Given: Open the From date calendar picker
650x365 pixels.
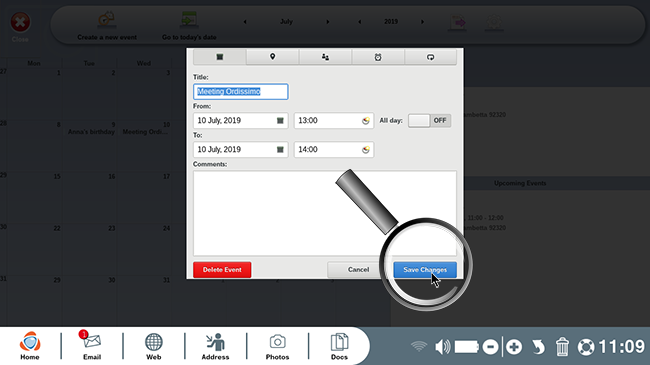Looking at the screenshot, I should click(x=280, y=121).
